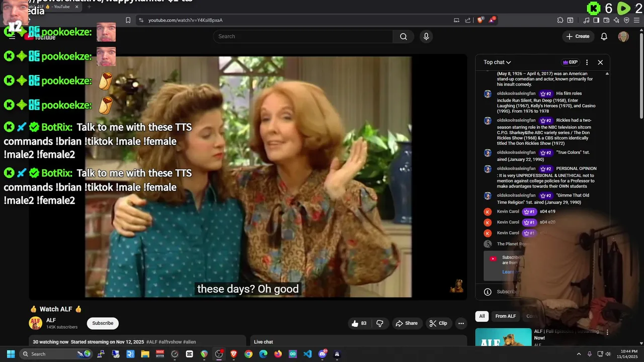
Task: Click the Share button
Action: coord(406,323)
